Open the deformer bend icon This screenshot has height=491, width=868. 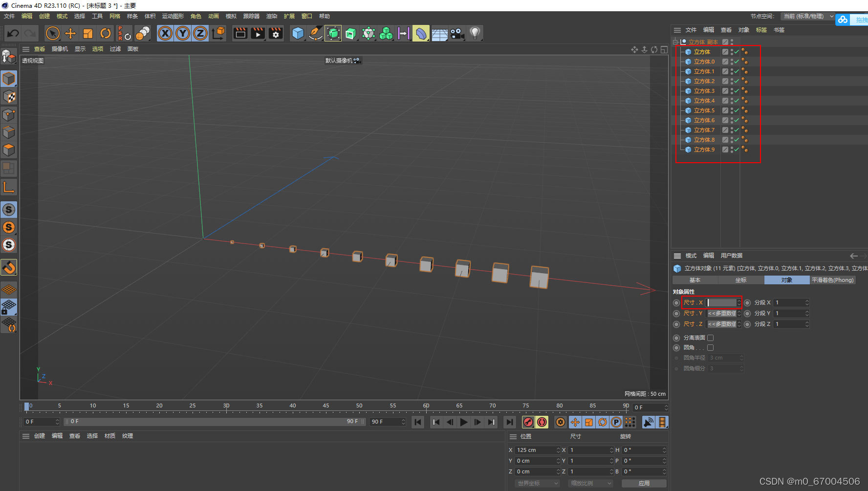pyautogui.click(x=421, y=33)
